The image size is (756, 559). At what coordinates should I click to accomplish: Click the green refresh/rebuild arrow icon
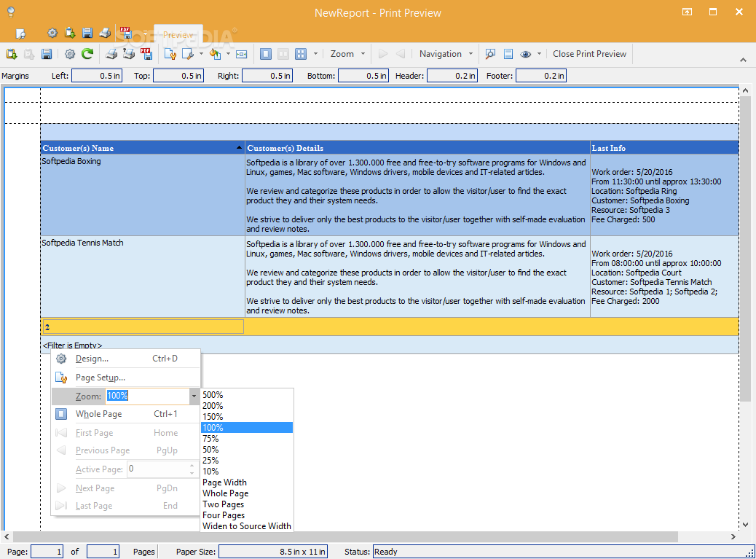point(87,54)
